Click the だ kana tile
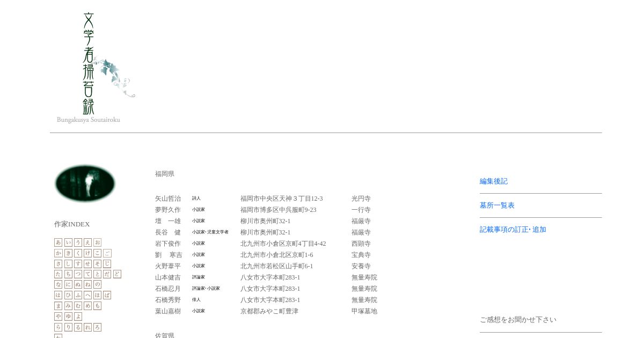 click(107, 274)
